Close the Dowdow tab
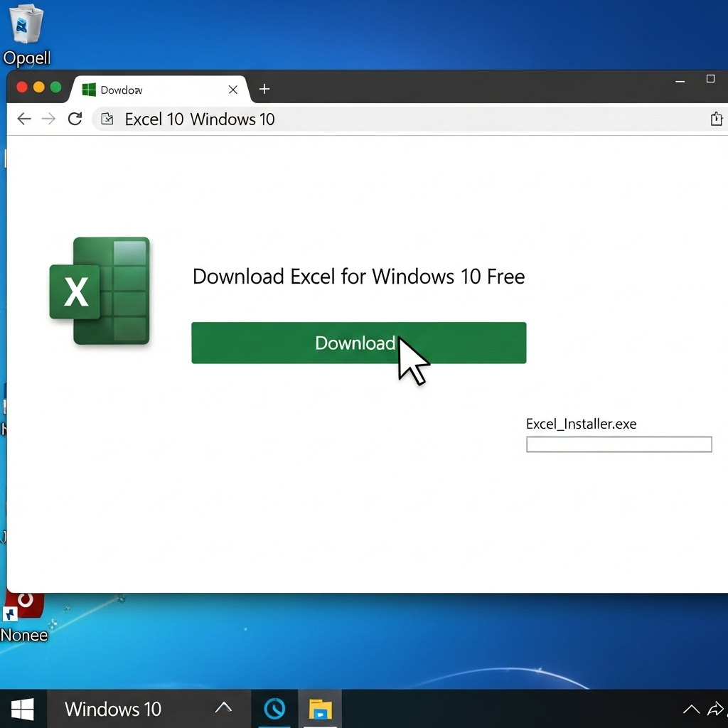The width and height of the screenshot is (728, 728). [232, 90]
